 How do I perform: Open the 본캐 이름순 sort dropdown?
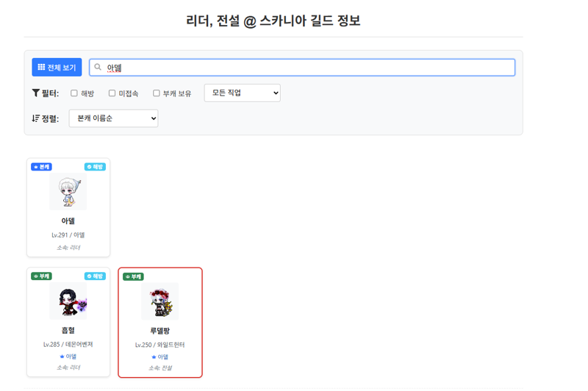[x=114, y=118]
